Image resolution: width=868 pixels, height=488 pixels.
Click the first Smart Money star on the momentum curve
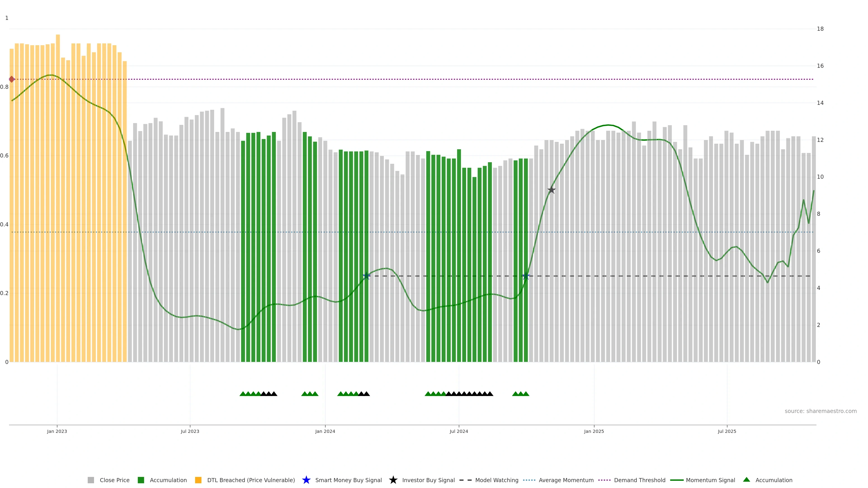(x=367, y=276)
